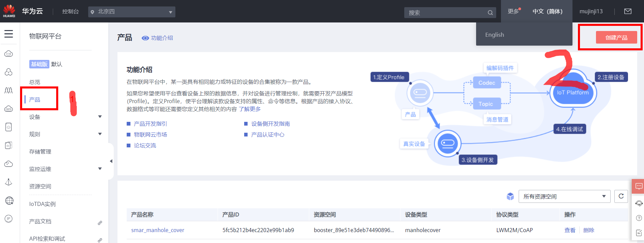Screen dimensions: 644x243
Task: Open the double phone cloud icon
Action: (9, 145)
